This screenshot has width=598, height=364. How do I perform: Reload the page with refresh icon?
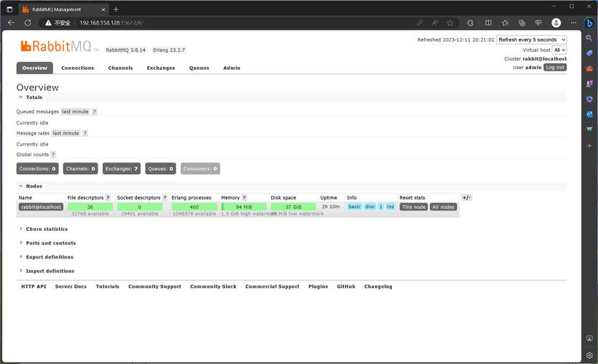28,23
